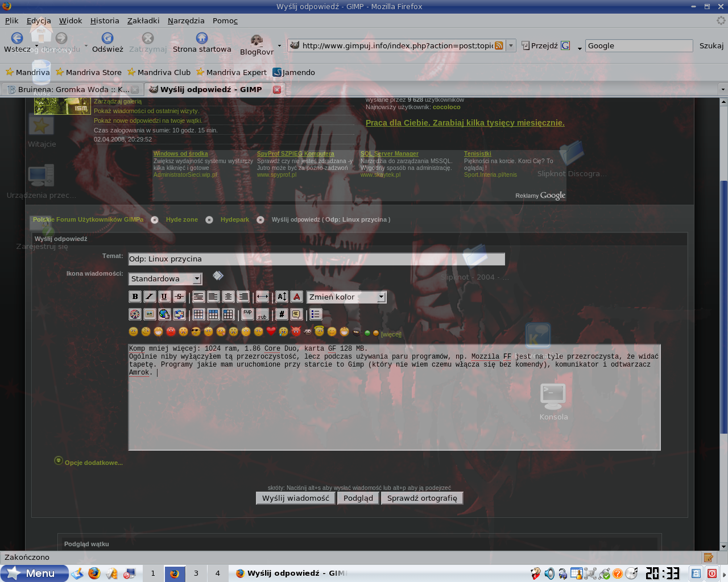Toggle bold formatting in the post editor
728x582 pixels.
[x=135, y=297]
